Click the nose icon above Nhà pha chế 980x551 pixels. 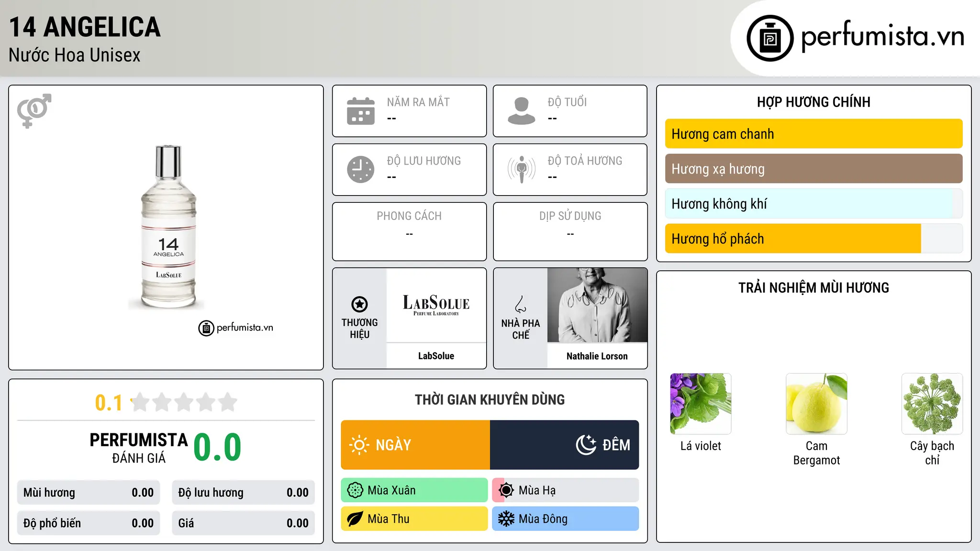coord(521,304)
